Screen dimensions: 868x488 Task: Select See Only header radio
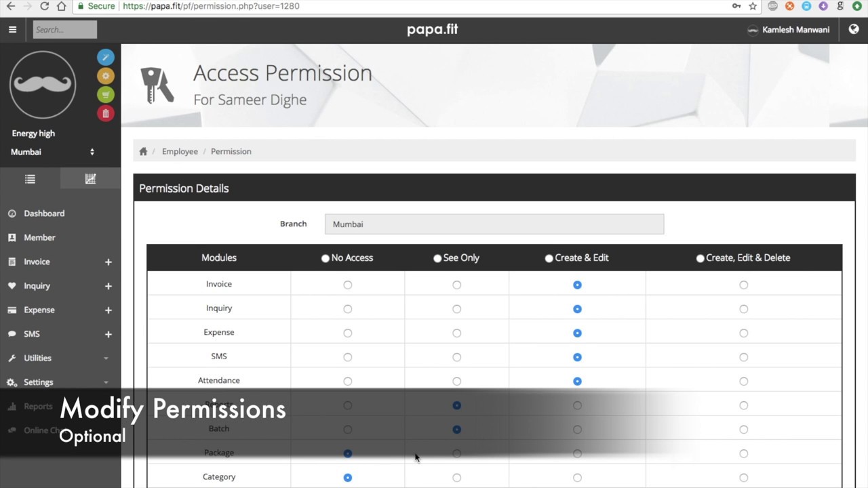(437, 258)
